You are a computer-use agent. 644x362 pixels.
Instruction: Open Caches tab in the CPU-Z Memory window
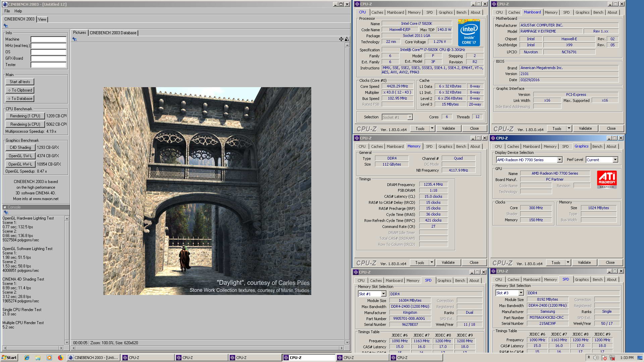pos(377,146)
